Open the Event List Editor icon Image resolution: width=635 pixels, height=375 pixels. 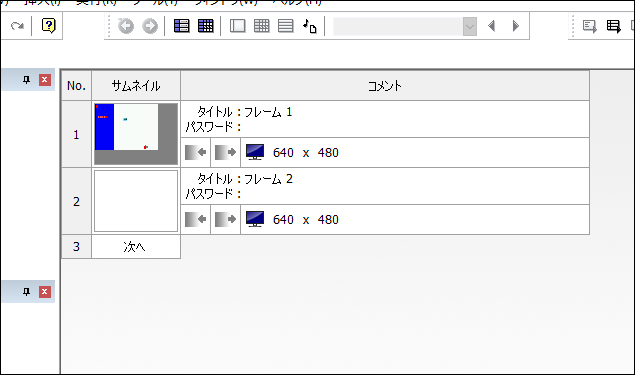point(286,26)
